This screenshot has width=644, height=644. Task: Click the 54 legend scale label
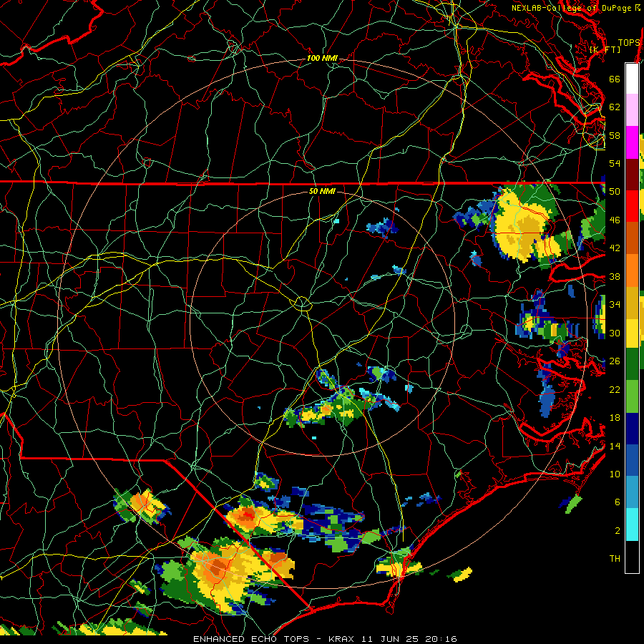pyautogui.click(x=615, y=163)
